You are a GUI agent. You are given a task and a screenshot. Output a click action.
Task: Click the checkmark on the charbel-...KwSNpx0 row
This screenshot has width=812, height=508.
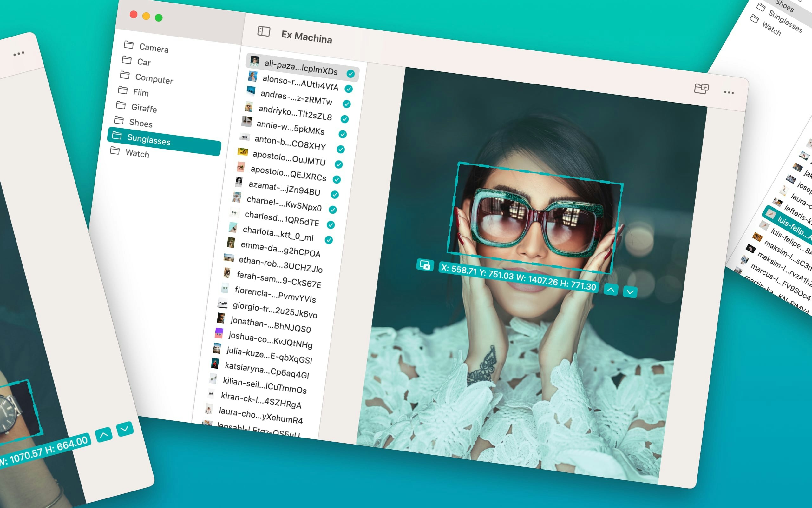coord(332,210)
